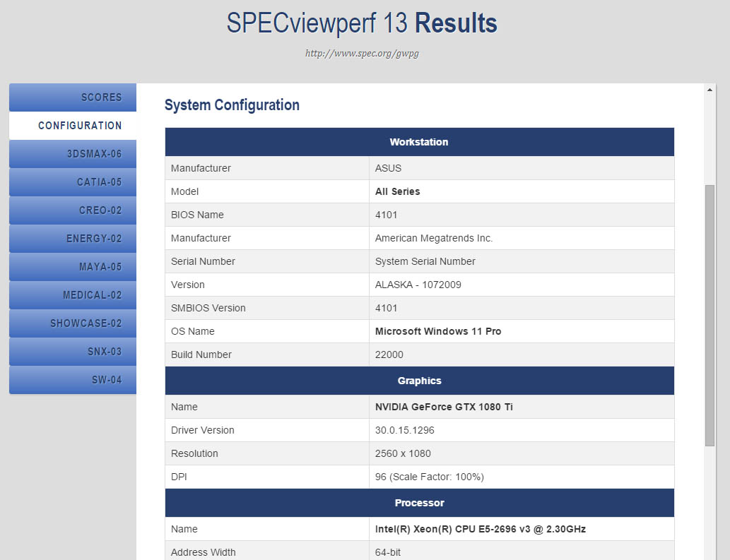This screenshot has height=560, width=730.
Task: Click the OS Name label
Action: click(x=193, y=331)
